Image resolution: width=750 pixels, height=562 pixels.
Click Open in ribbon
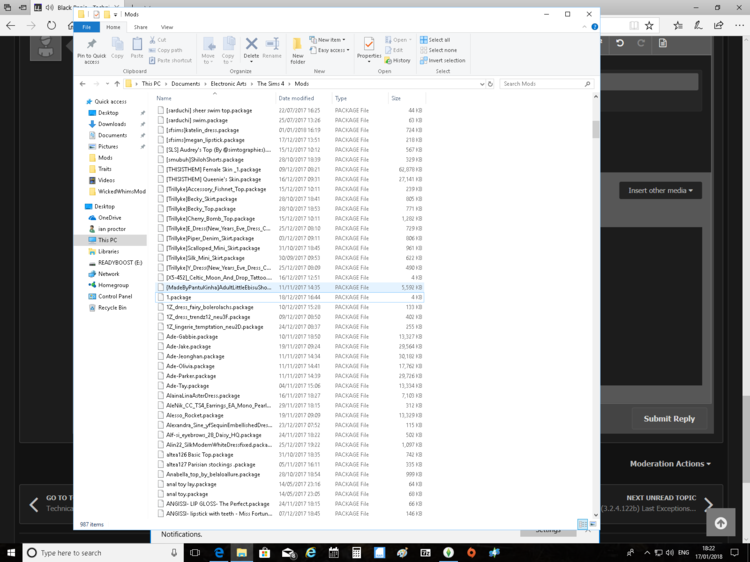click(398, 40)
